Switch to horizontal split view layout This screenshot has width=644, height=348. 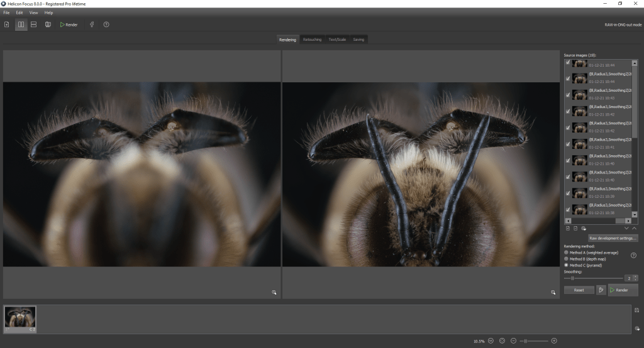pos(34,24)
